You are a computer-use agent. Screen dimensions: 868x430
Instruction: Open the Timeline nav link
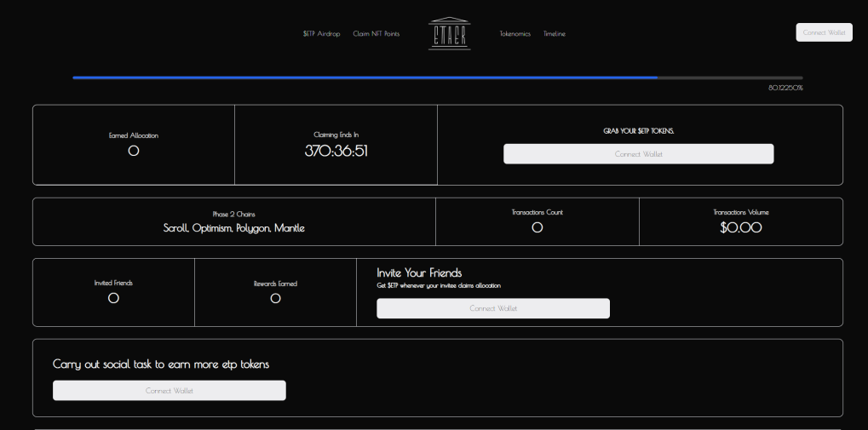click(555, 34)
